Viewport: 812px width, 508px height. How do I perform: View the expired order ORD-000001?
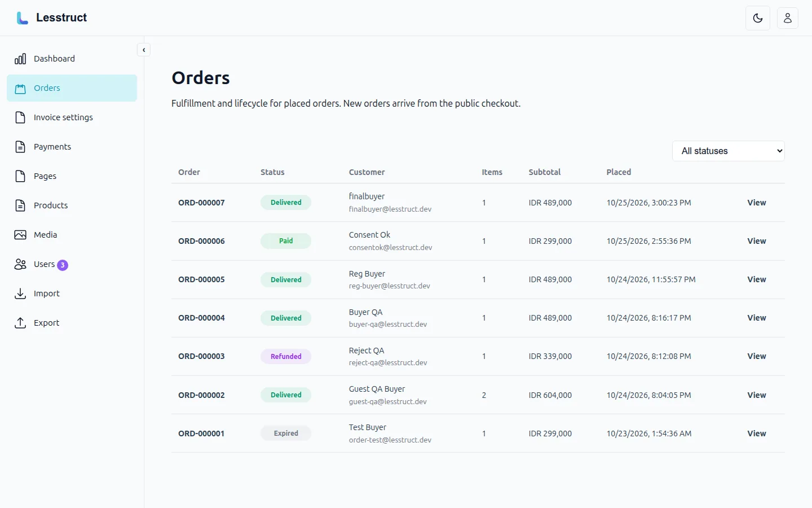pos(757,433)
